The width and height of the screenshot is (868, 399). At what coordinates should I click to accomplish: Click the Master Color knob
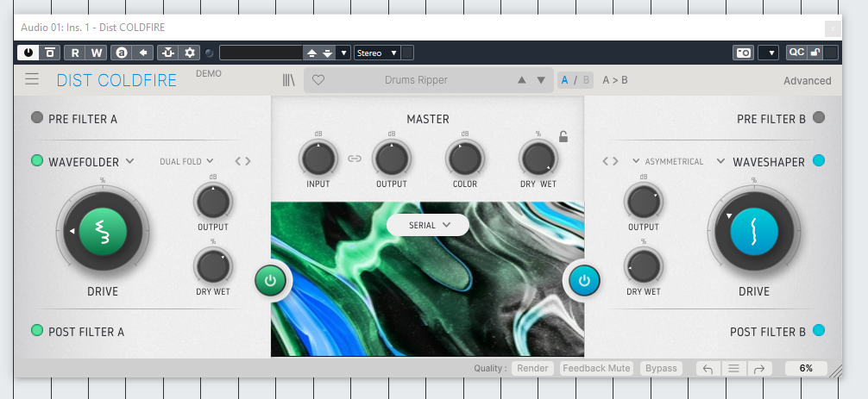(465, 159)
